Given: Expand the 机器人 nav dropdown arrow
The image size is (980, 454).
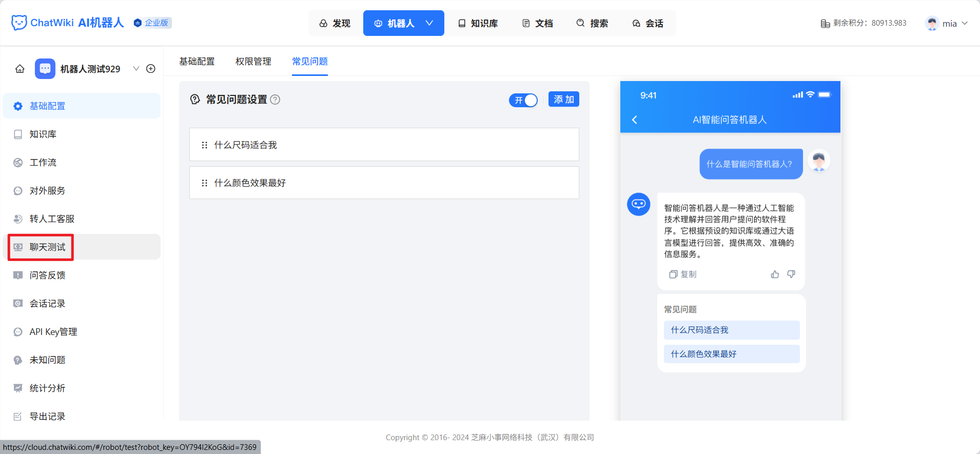Looking at the screenshot, I should 429,23.
